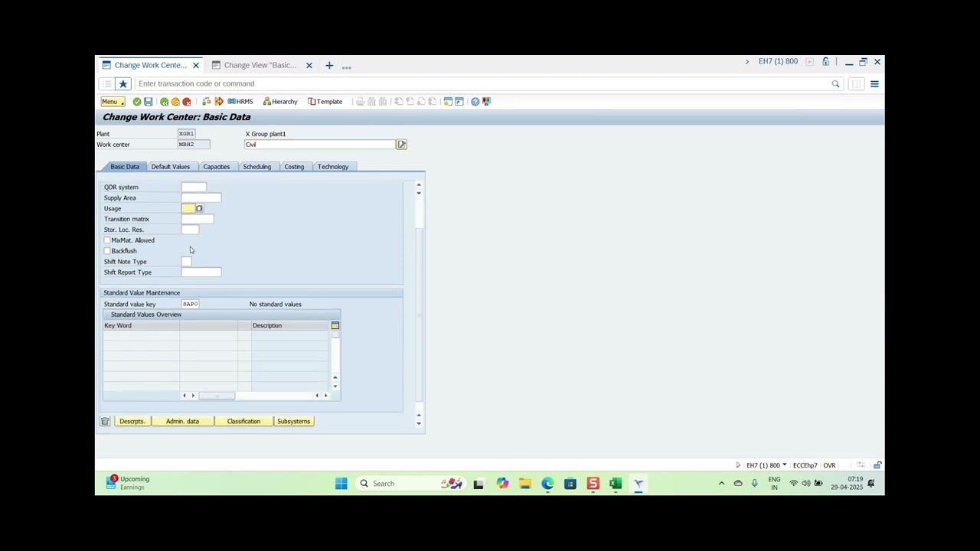980x551 pixels.
Task: Toggle the navigation list icon beside the star
Action: [107, 84]
